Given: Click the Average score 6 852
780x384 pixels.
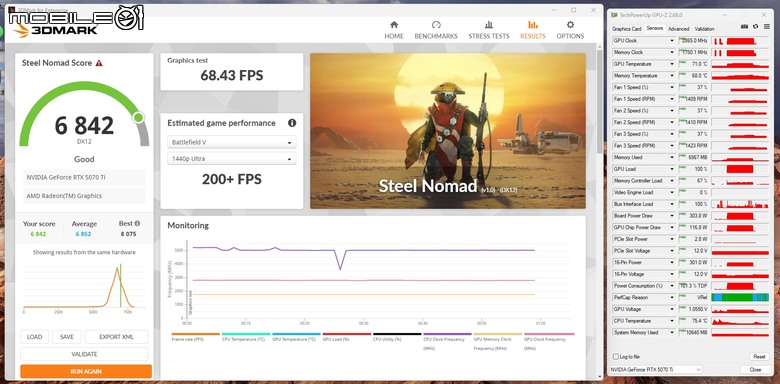Looking at the screenshot, I should click(84, 234).
